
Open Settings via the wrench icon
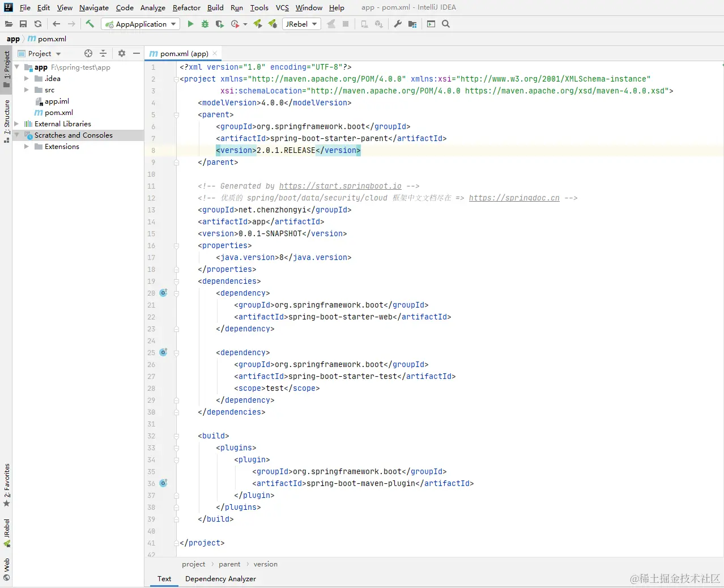tap(398, 24)
